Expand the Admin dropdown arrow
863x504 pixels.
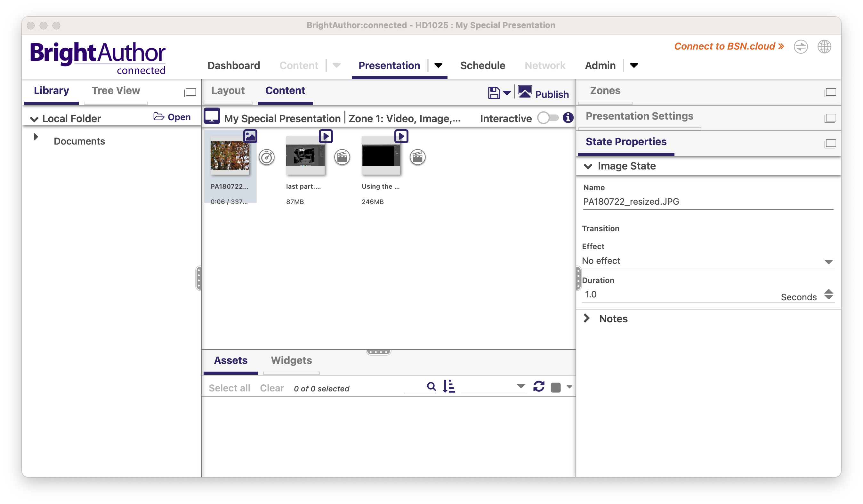tap(633, 65)
